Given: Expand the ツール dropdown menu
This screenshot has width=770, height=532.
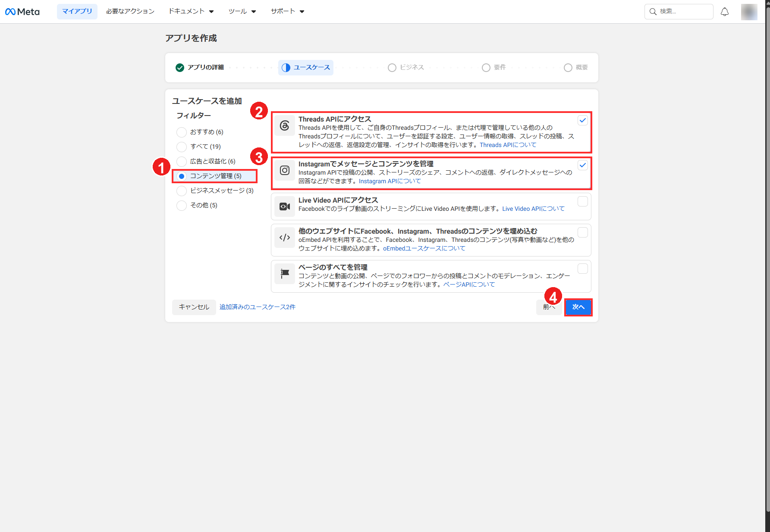Looking at the screenshot, I should click(242, 12).
